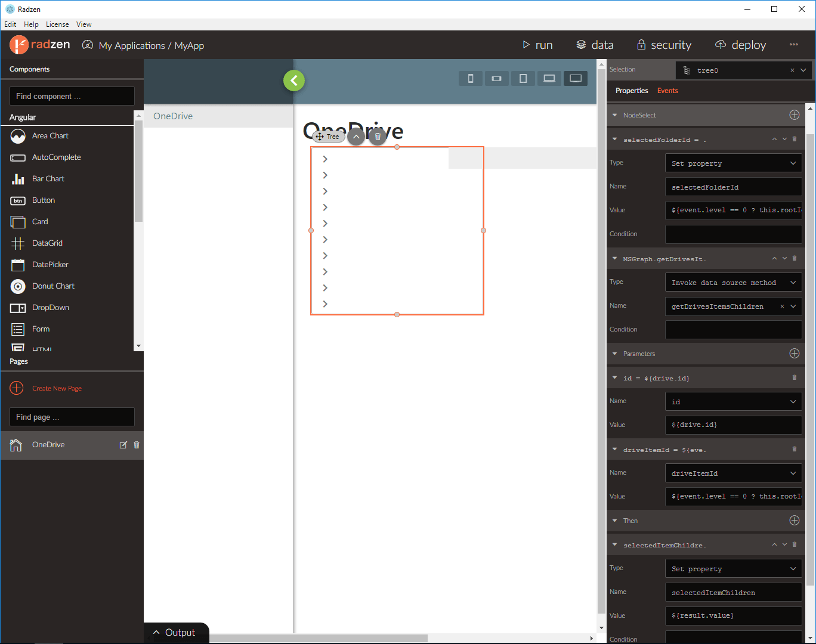Click the Find page search field
Image resolution: width=816 pixels, height=644 pixels.
click(72, 417)
